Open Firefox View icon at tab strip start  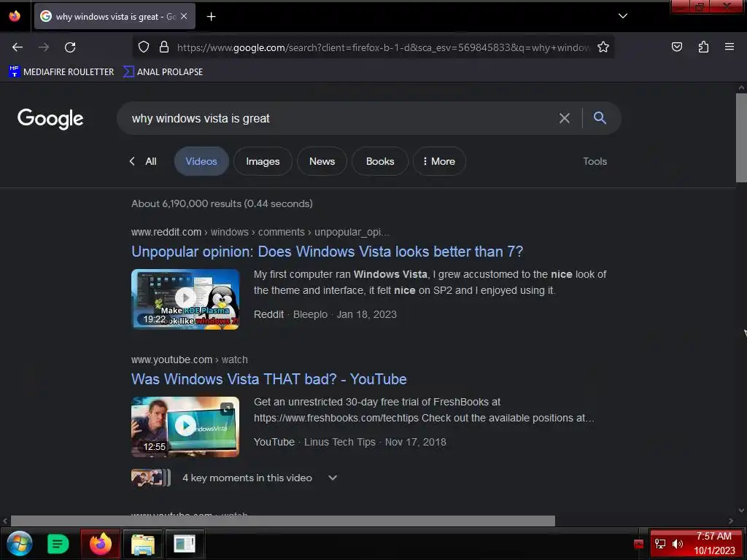15,16
